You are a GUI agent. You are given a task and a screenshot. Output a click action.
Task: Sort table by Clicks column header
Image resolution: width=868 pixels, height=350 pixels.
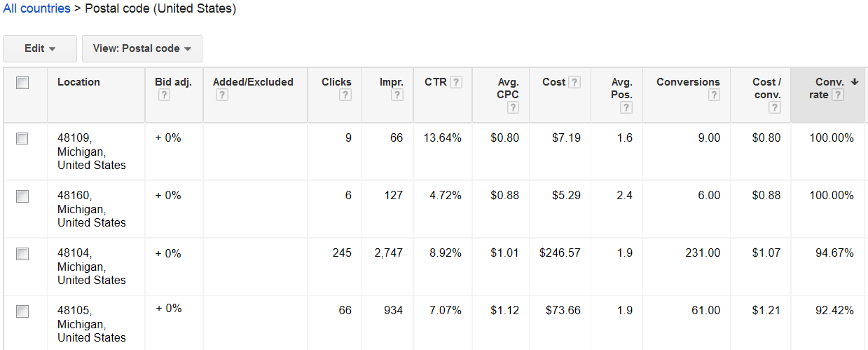click(x=336, y=82)
